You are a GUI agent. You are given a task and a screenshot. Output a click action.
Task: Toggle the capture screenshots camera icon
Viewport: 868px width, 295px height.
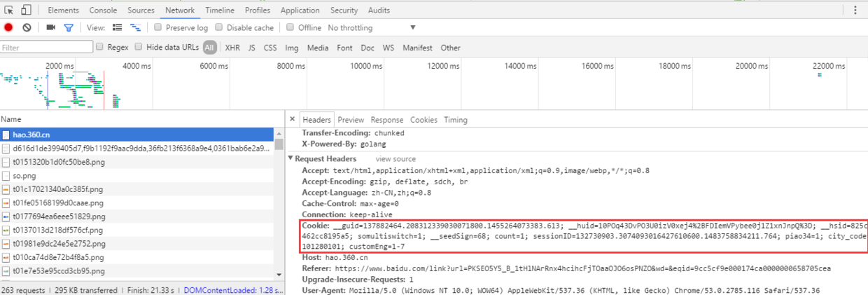pos(50,27)
